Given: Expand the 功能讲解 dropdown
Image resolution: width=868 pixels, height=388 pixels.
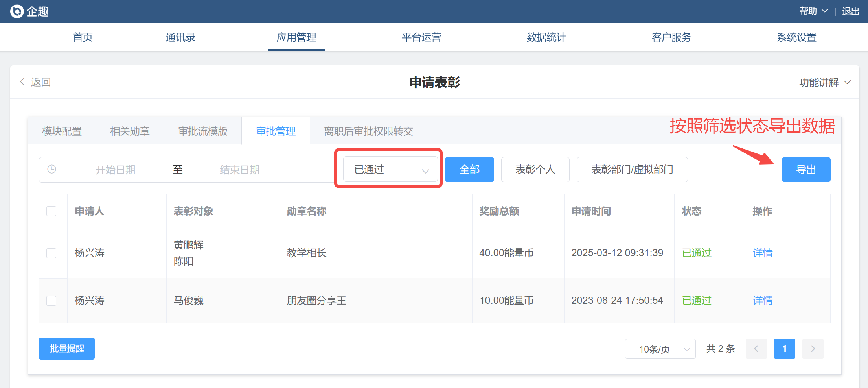Looking at the screenshot, I should (825, 82).
